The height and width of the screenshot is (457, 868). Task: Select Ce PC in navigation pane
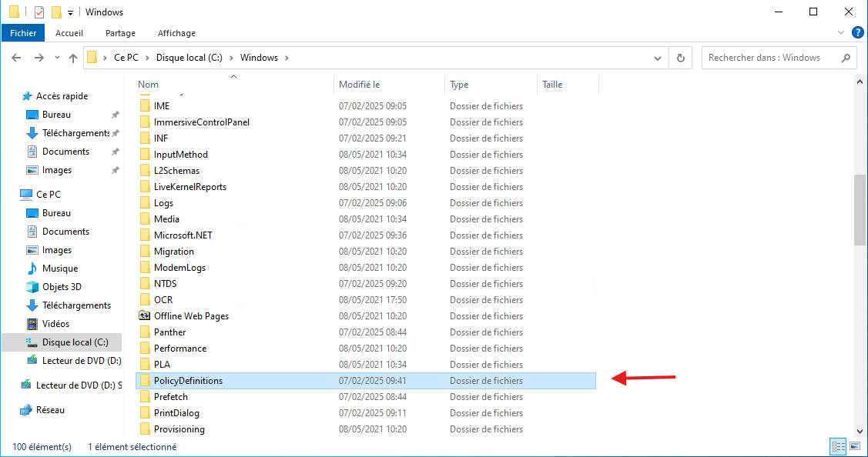tap(49, 195)
